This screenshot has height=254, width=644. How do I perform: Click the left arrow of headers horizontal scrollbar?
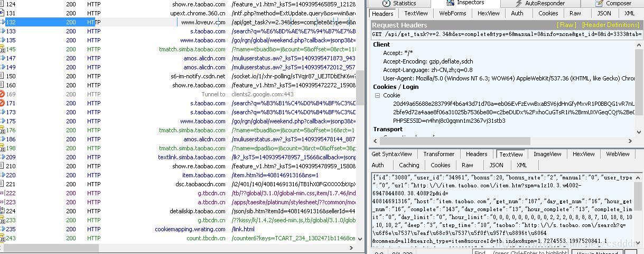pos(376,141)
